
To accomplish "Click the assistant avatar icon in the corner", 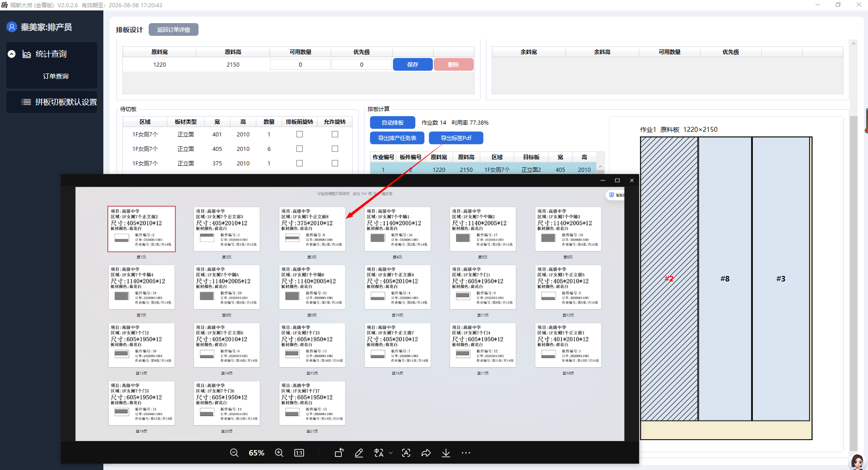I will (x=857, y=461).
